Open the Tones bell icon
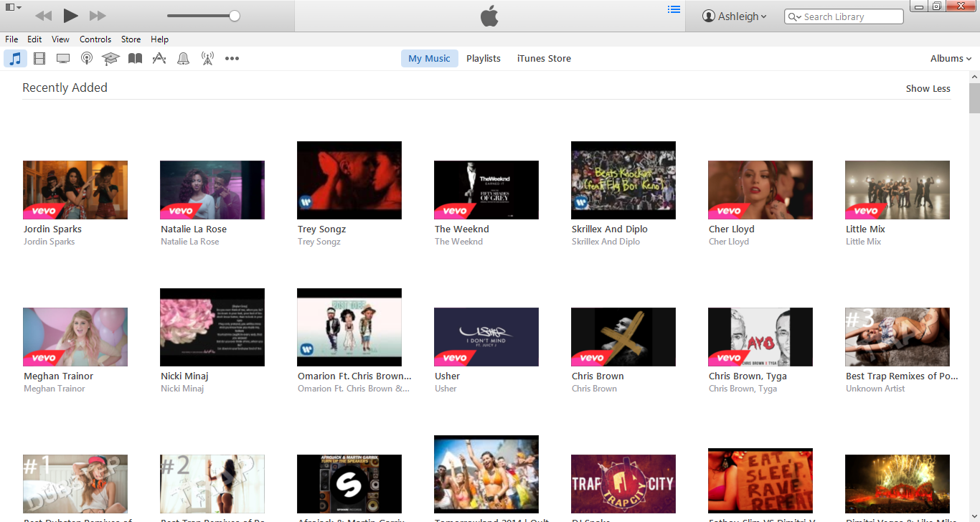Viewport: 980px width, 522px height. (184, 59)
